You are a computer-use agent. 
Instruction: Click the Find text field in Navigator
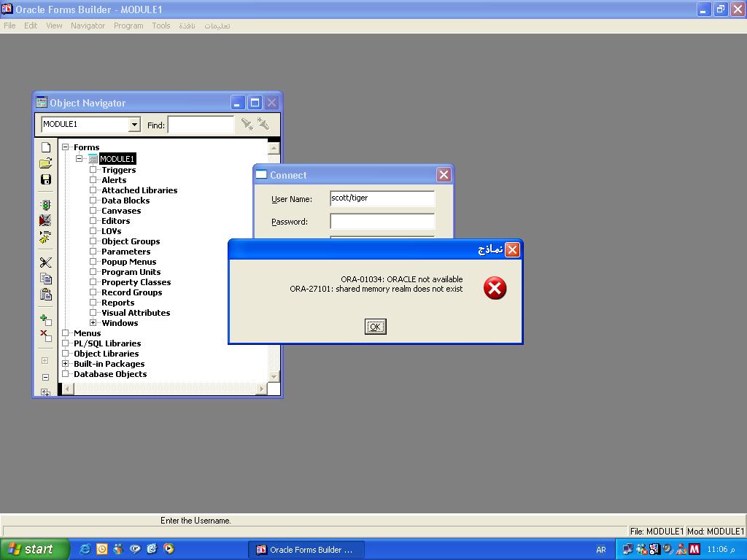pos(201,125)
